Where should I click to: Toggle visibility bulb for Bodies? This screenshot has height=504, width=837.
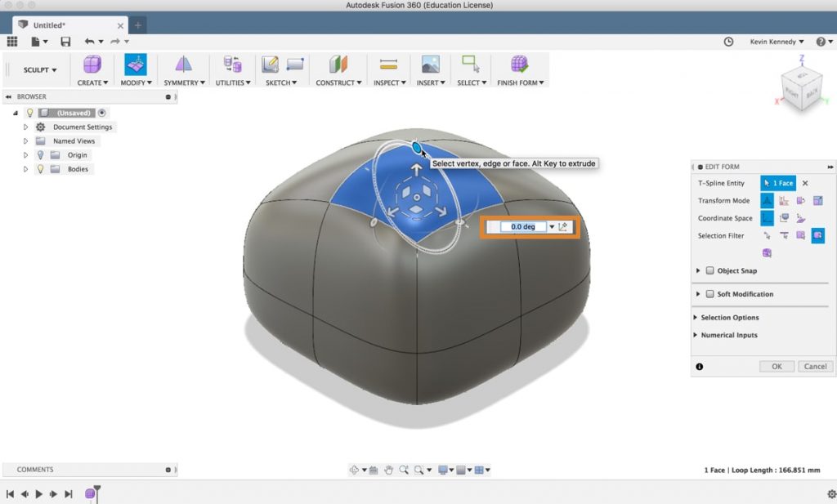coord(40,168)
